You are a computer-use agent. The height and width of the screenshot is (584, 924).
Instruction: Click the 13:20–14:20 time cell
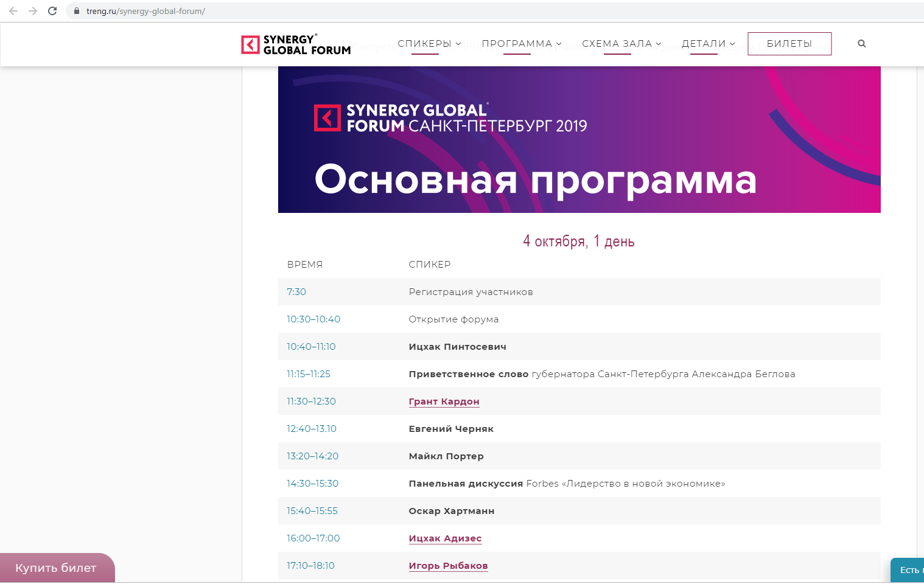tap(312, 456)
